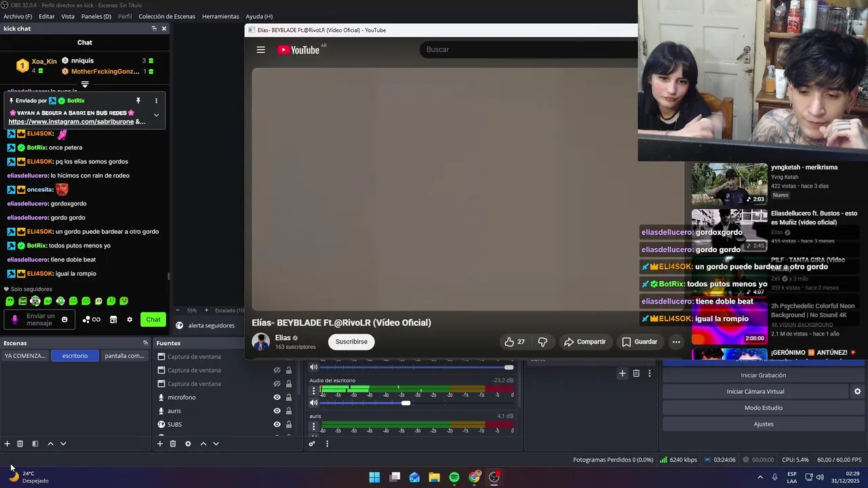
Task: Click the Suscribirse button on YouTube
Action: (351, 342)
